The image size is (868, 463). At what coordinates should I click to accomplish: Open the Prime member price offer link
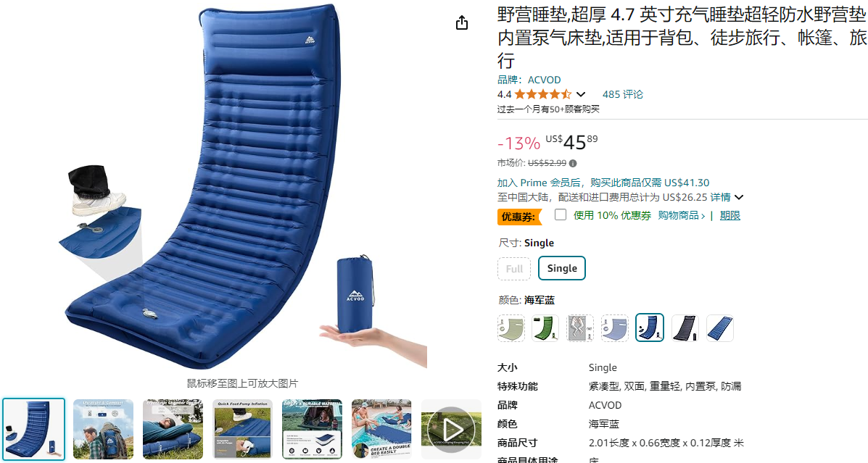[x=603, y=183]
